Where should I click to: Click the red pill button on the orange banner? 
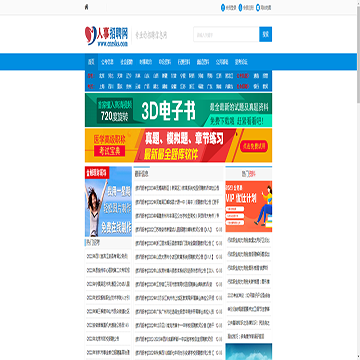pyautogui.click(x=254, y=146)
